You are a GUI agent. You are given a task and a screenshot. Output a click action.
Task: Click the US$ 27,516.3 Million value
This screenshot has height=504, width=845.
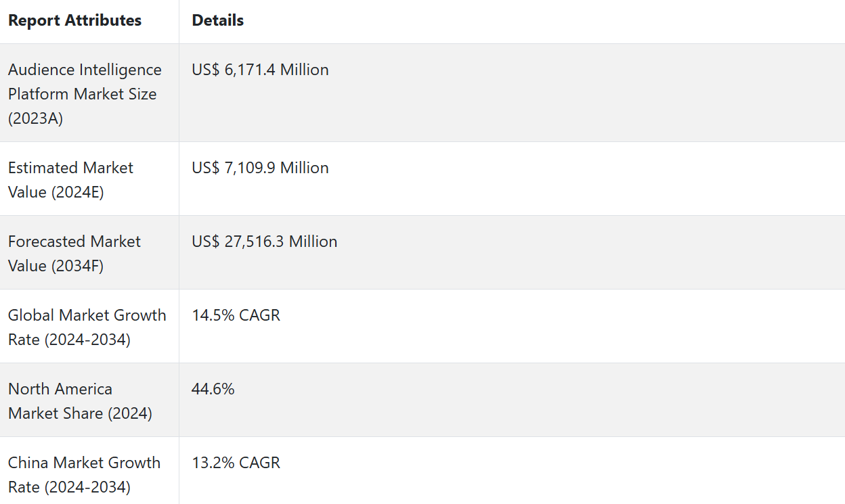(264, 242)
